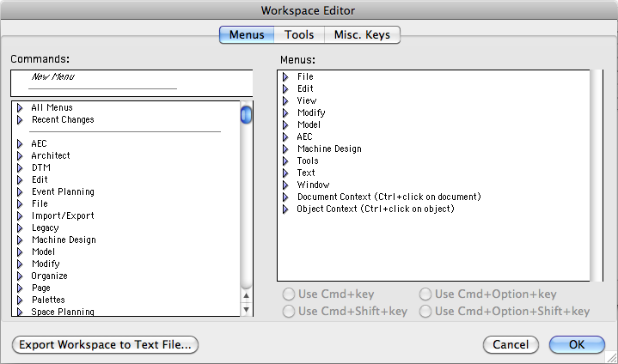618x364 pixels.
Task: Expand the Object Context menu triangle
Action: (x=285, y=209)
